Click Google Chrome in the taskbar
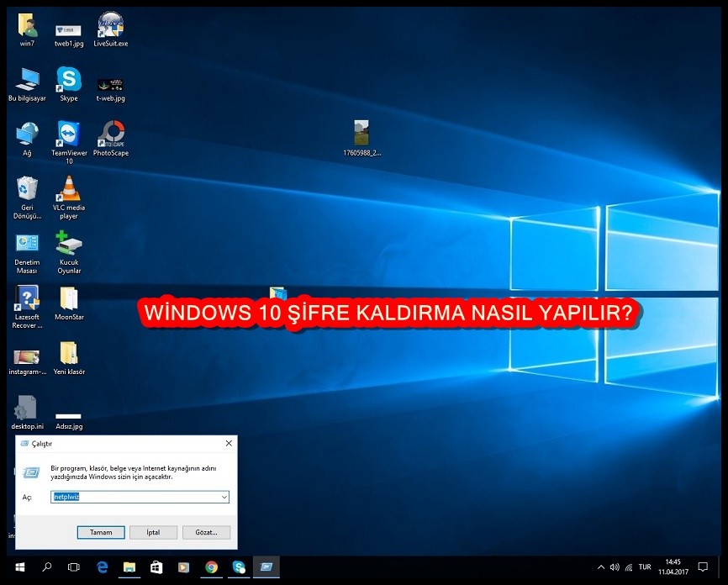The width and height of the screenshot is (728, 585). [211, 567]
